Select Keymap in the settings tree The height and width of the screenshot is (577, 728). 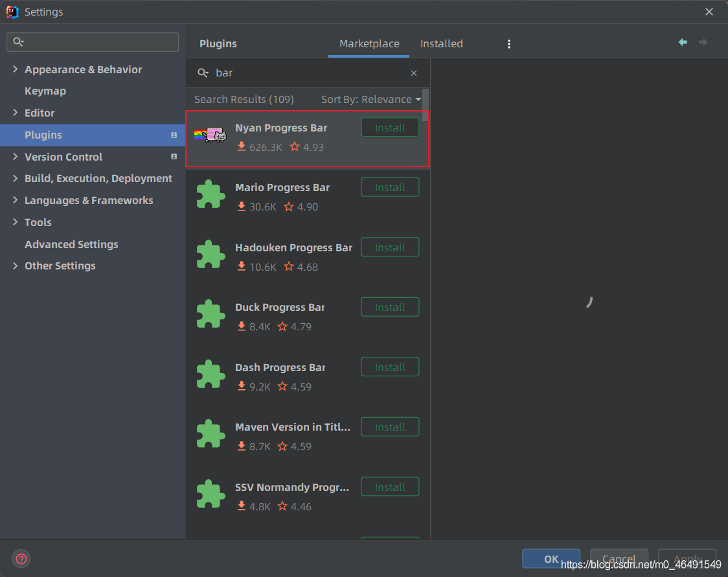tap(45, 91)
